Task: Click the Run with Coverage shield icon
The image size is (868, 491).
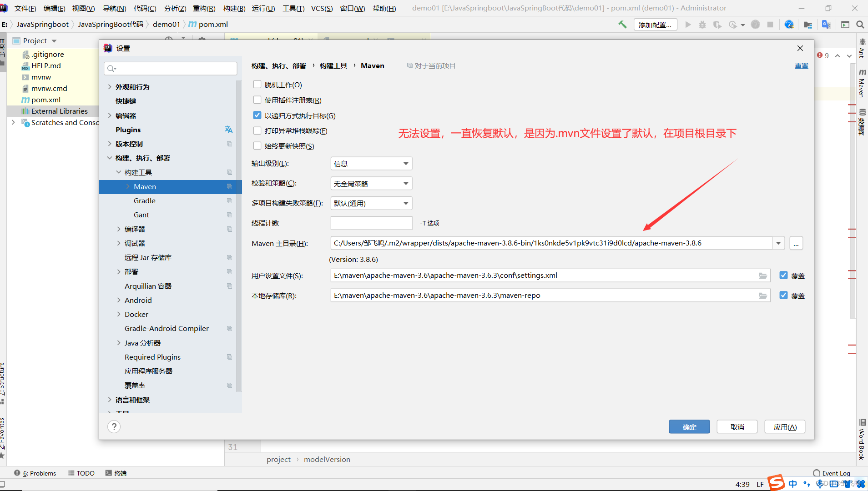Action: coord(717,25)
